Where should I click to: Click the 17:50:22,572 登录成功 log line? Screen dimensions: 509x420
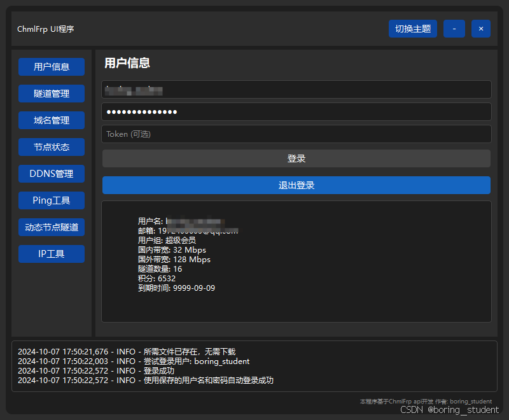tap(96, 370)
